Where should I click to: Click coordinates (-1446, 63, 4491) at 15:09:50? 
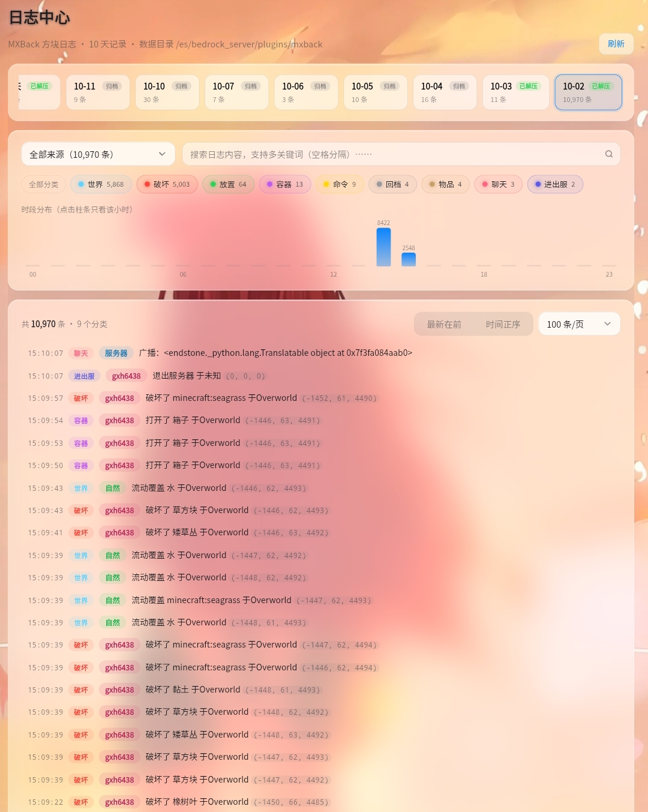[283, 466]
